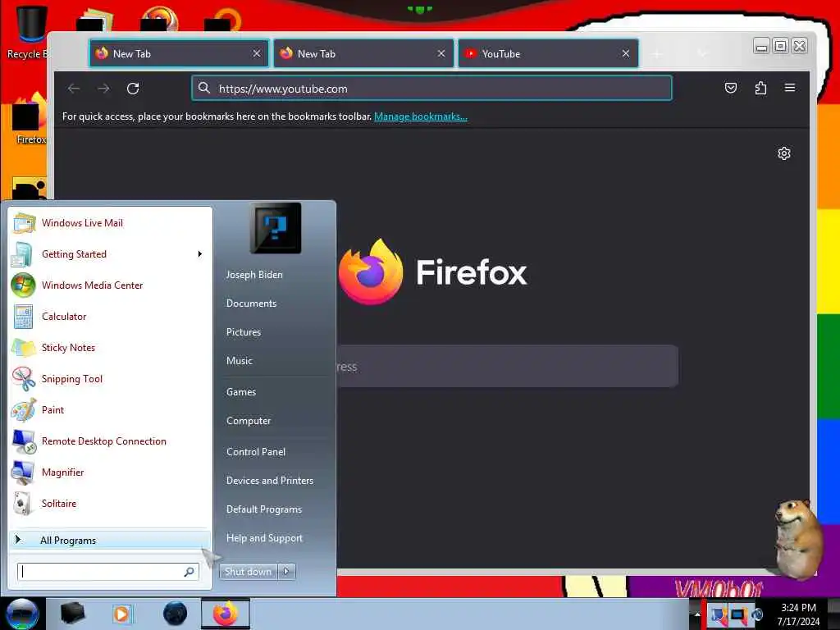The width and height of the screenshot is (840, 630).
Task: Open Devices and Printers
Action: point(269,481)
